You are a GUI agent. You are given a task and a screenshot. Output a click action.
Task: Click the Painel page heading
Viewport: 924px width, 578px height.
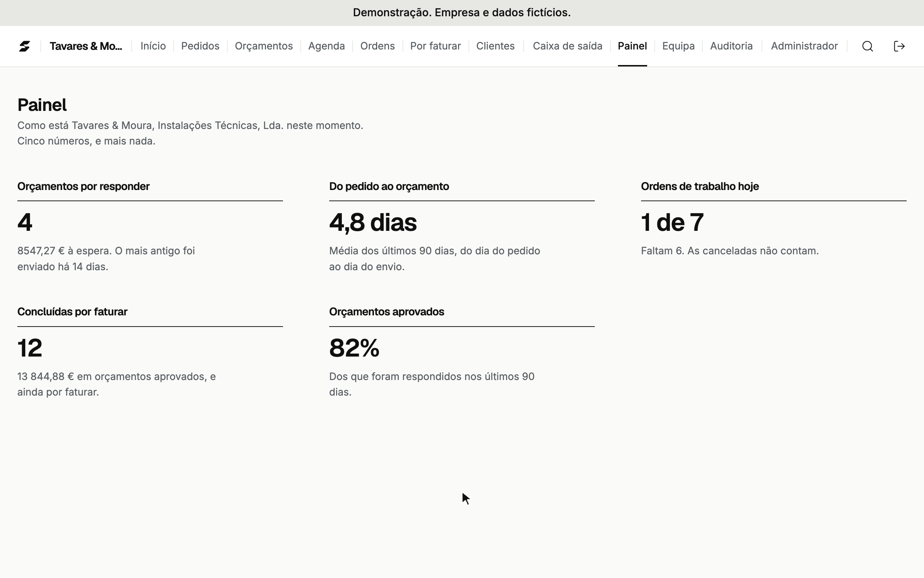(x=42, y=105)
